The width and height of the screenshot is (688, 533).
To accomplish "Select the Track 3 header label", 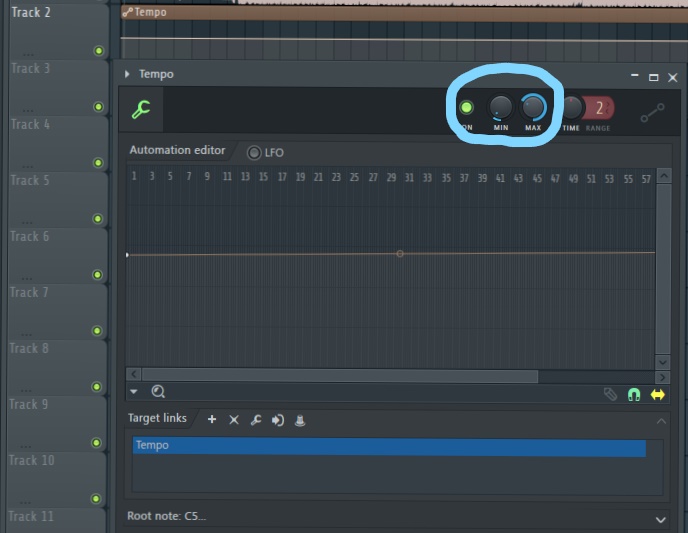I will pyautogui.click(x=30, y=68).
